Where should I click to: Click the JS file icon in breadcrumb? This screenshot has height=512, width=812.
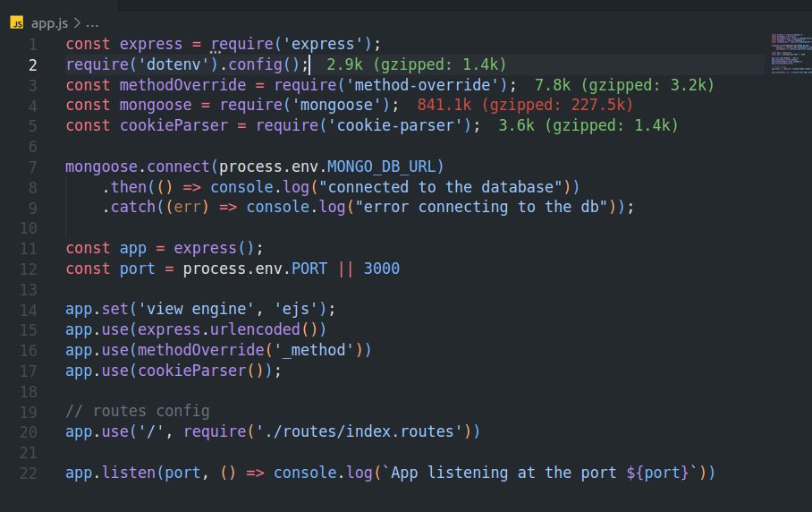pos(17,22)
